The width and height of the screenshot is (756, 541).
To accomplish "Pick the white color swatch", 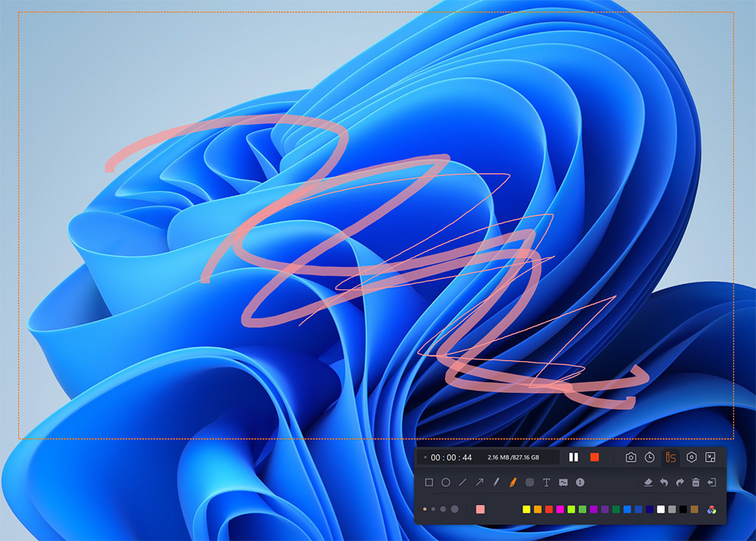I will 661,509.
